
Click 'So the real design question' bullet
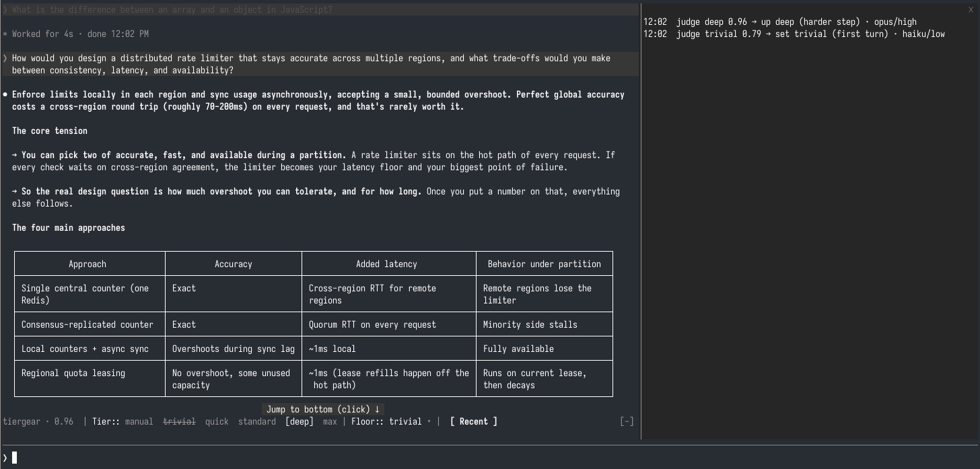click(316, 197)
